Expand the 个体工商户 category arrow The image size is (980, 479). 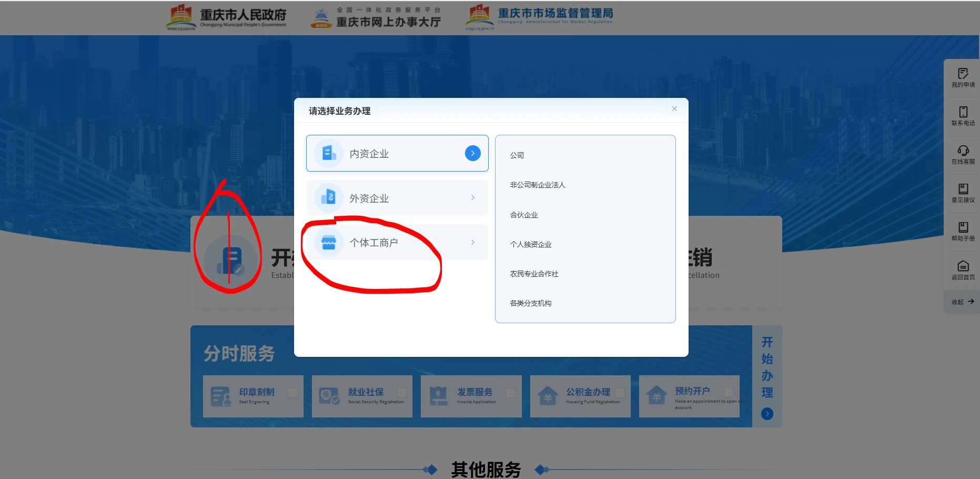click(472, 242)
